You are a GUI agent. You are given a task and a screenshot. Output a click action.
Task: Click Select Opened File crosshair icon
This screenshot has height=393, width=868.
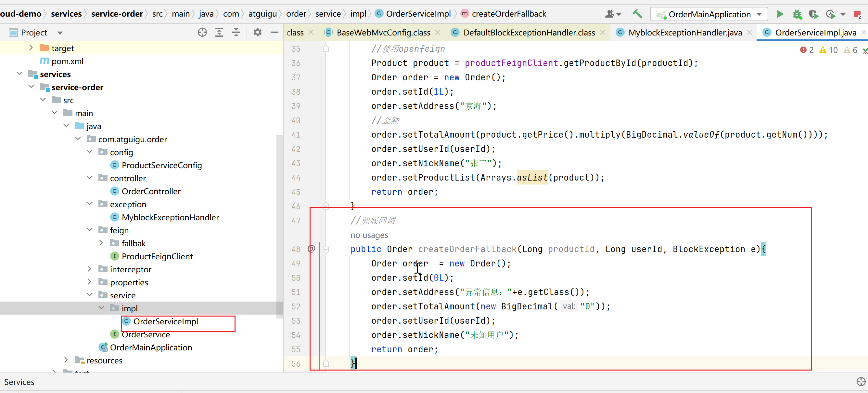tap(202, 33)
